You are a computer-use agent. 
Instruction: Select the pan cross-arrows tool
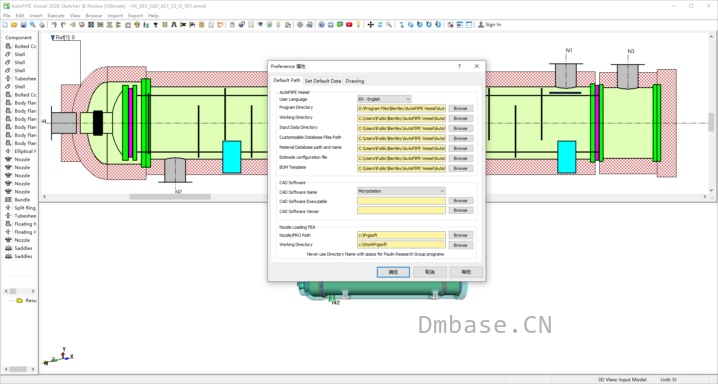[x=370, y=25]
